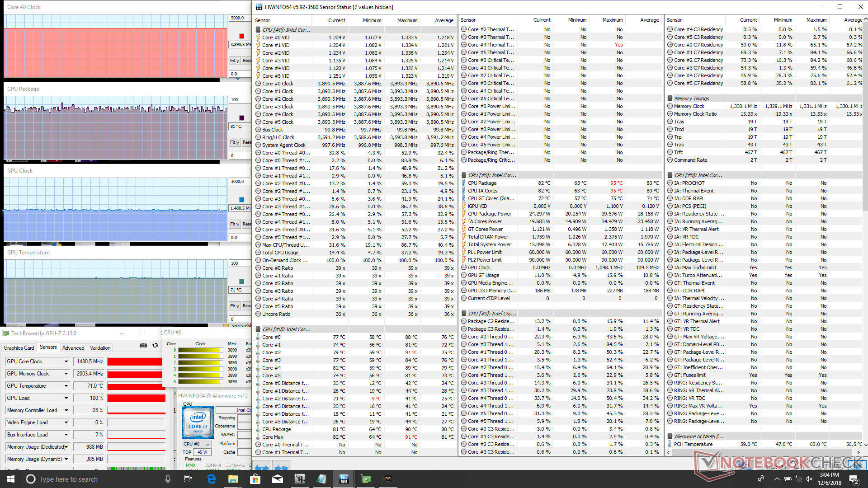Click Fit y in GPU Temperature graph
The height and width of the screenshot is (488, 868).
click(x=235, y=306)
